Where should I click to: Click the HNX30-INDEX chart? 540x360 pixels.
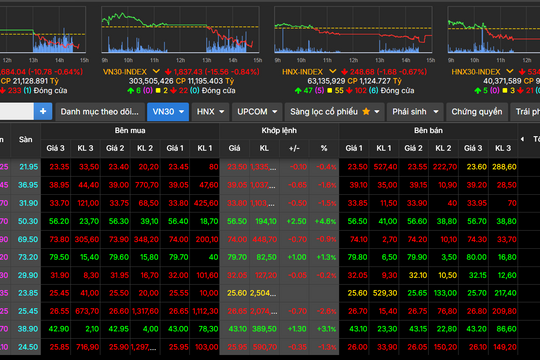(x=494, y=30)
